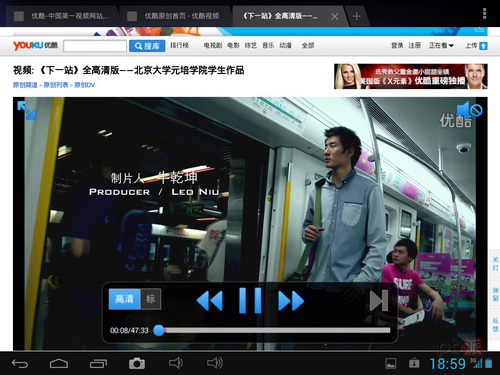Go to the 动漫 category

(x=286, y=45)
